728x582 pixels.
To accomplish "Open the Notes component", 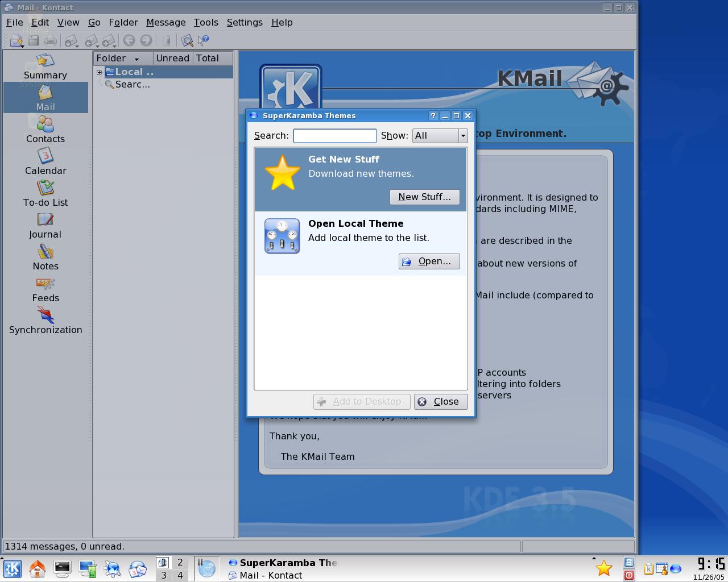I will 45,257.
